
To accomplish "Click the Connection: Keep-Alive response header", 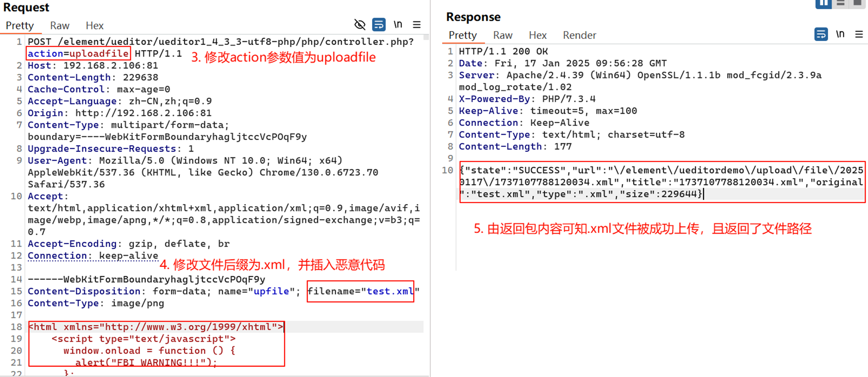I will tap(524, 123).
